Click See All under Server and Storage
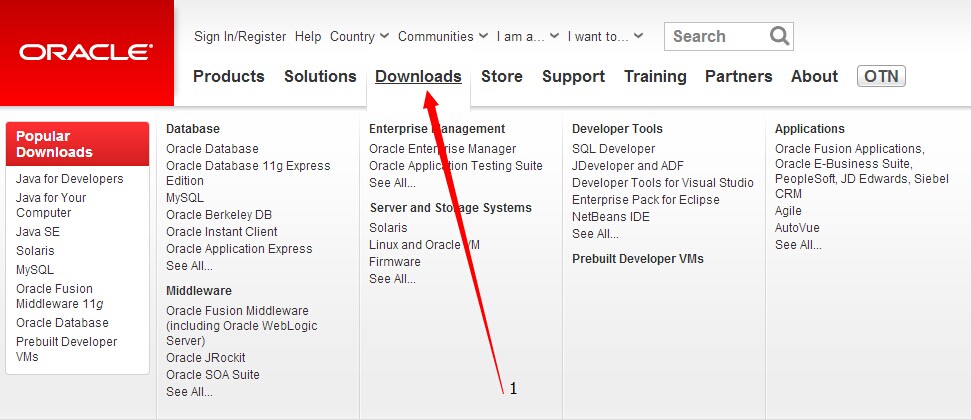 (x=393, y=279)
